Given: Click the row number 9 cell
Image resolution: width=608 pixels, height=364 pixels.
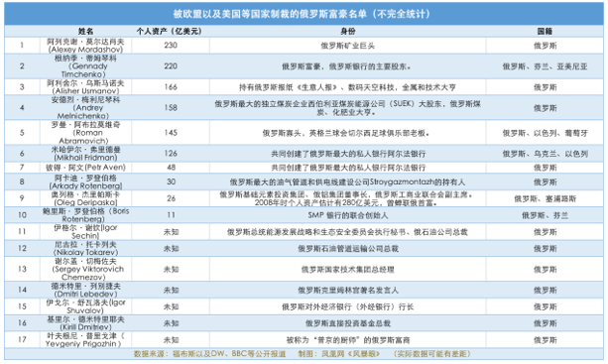Looking at the screenshot, I should pos(22,198).
